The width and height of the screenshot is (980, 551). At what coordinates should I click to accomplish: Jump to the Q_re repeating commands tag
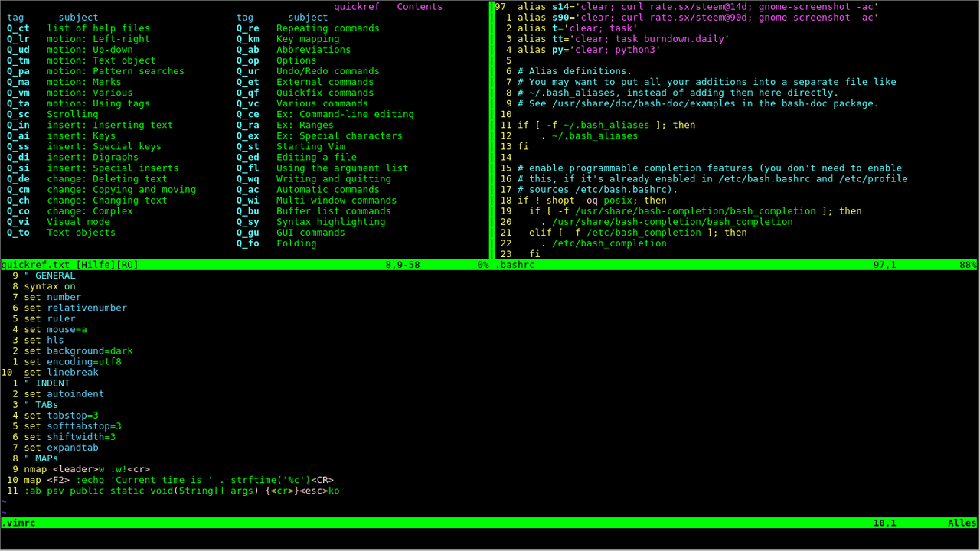[x=248, y=28]
